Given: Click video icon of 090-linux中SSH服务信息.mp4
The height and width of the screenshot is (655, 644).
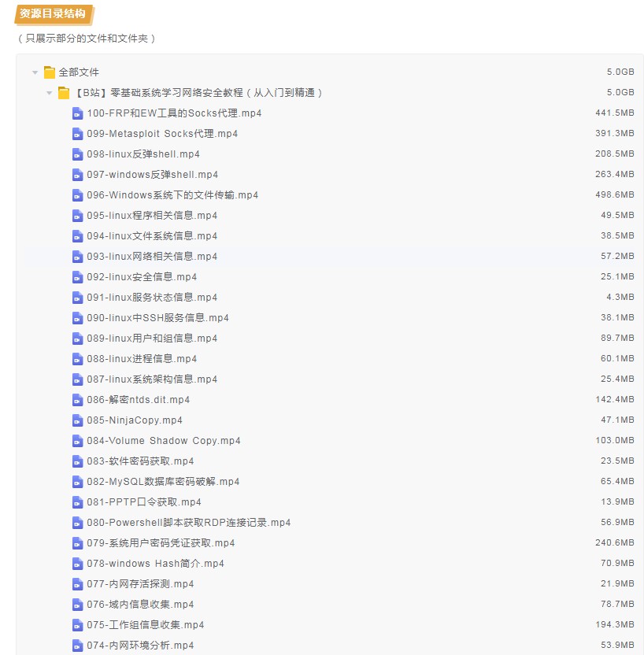Looking at the screenshot, I should (78, 318).
